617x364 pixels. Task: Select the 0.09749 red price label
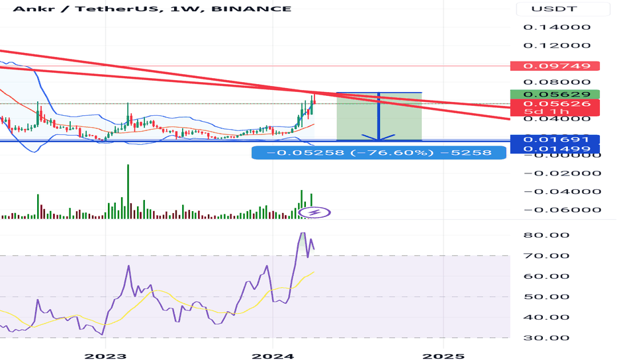pyautogui.click(x=555, y=66)
